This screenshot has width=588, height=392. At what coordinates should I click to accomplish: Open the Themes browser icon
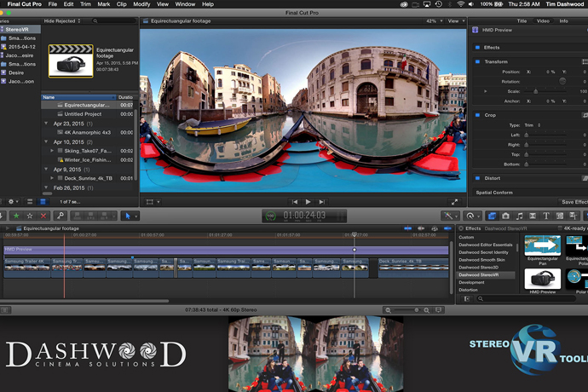[573, 216]
